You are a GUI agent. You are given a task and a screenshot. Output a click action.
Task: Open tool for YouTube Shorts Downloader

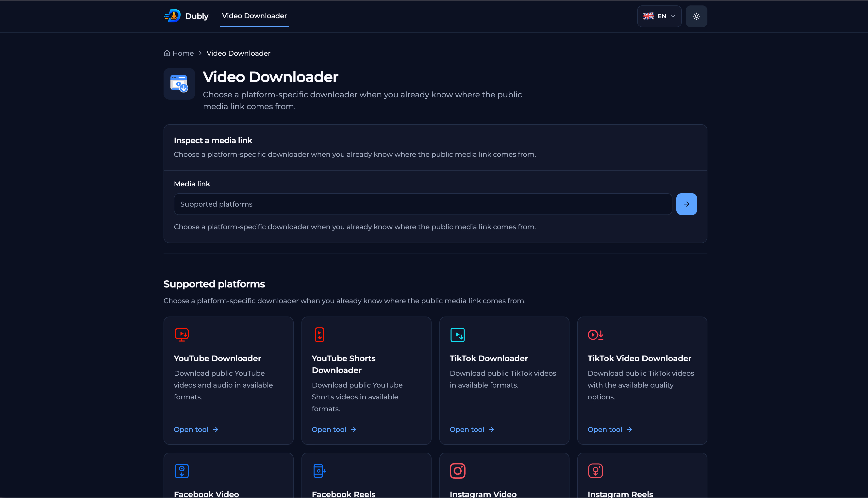coord(334,430)
